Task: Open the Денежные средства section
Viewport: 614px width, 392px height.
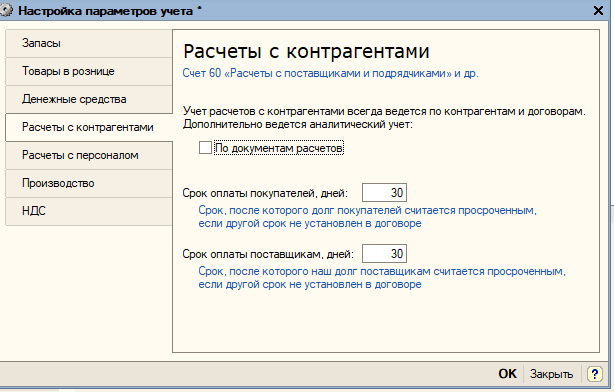Action: pos(89,99)
